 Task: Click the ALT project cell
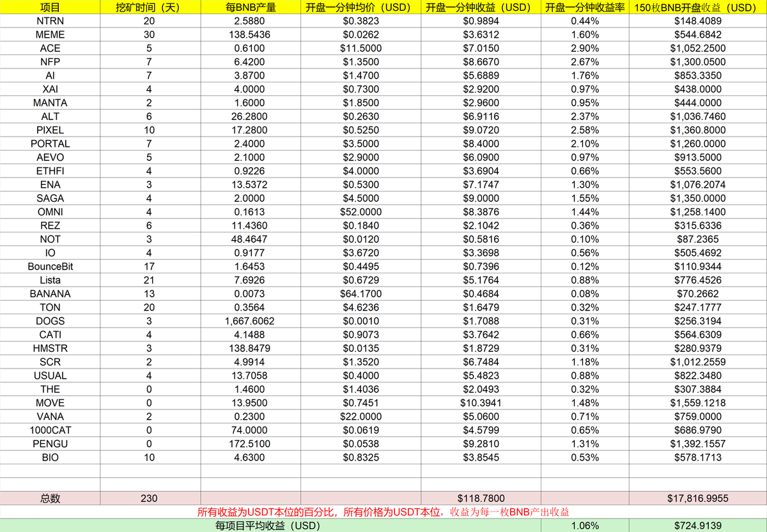click(50, 116)
